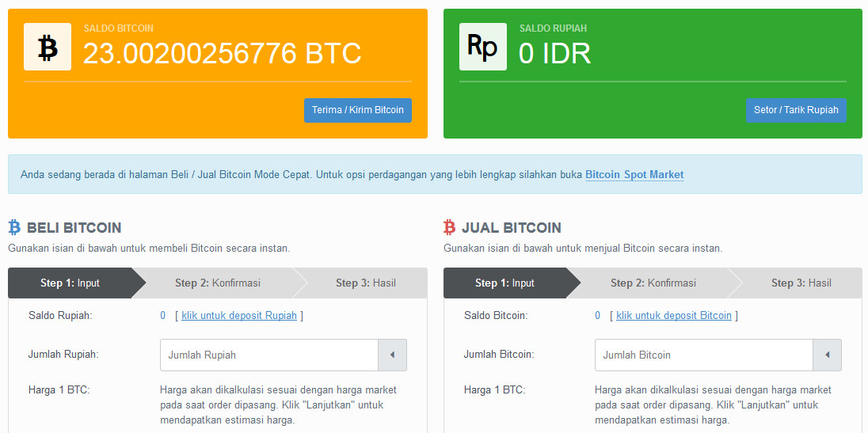
Task: Follow the Bitcoin Spot Market link
Action: 634,175
